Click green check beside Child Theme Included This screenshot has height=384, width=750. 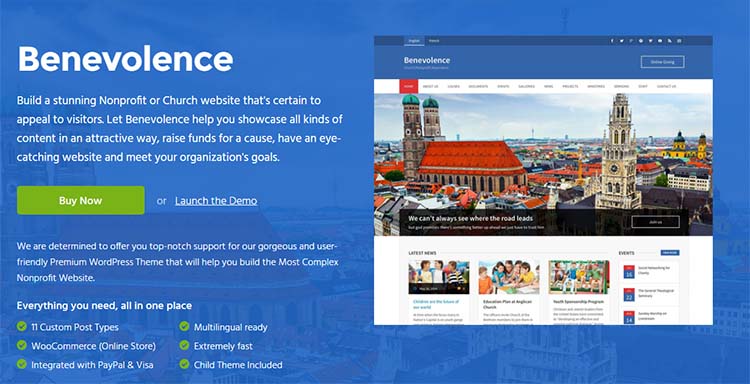(x=184, y=364)
